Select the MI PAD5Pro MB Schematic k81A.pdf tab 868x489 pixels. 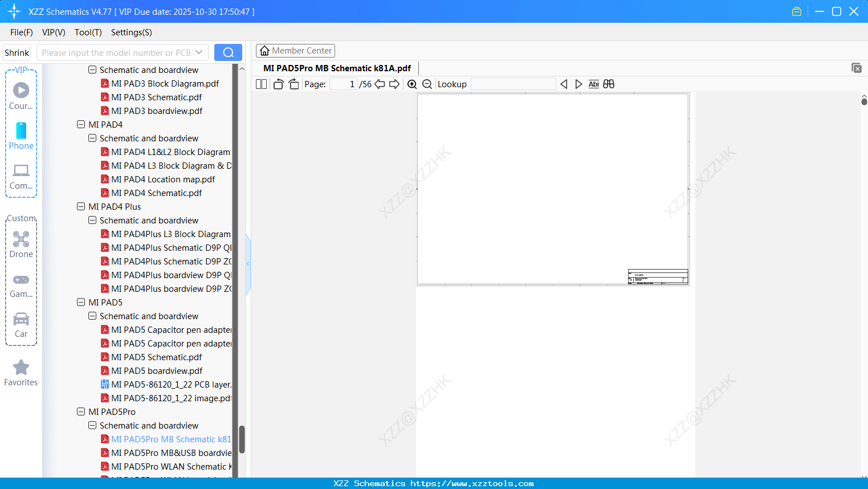[x=337, y=68]
